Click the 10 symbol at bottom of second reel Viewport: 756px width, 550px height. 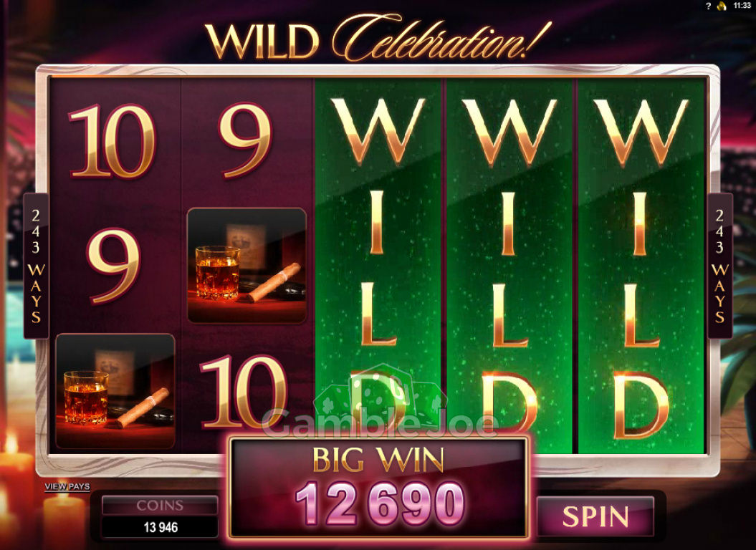(x=244, y=392)
